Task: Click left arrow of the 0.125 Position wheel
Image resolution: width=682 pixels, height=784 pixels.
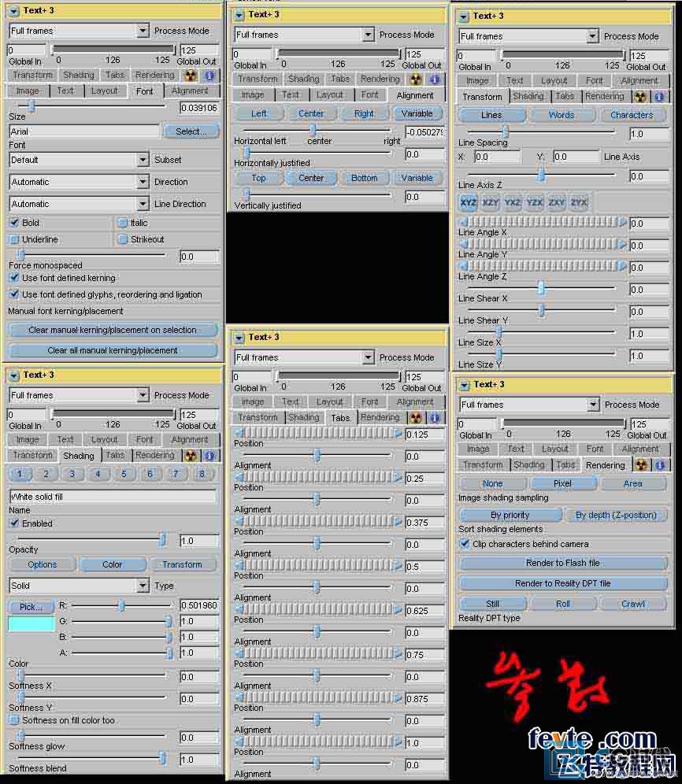Action: click(239, 433)
